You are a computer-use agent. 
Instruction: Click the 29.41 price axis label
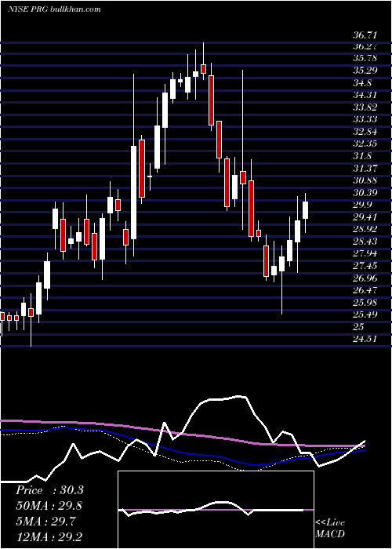tap(365, 217)
